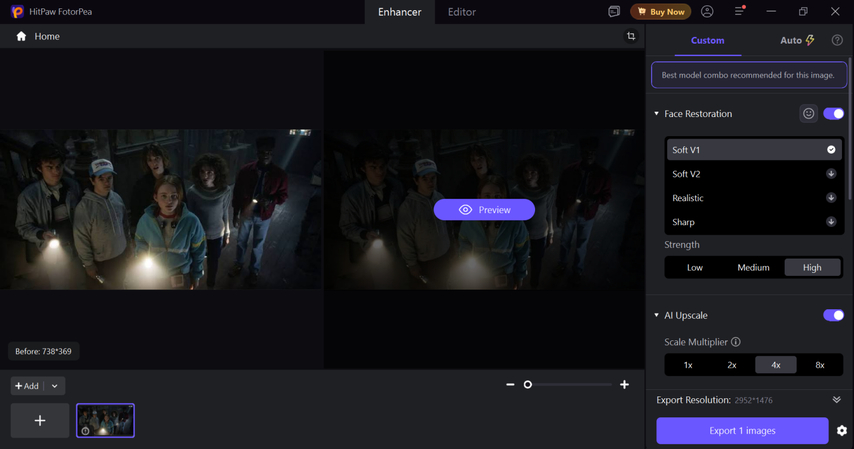Click the +Add button
The image size is (854, 449).
27,386
